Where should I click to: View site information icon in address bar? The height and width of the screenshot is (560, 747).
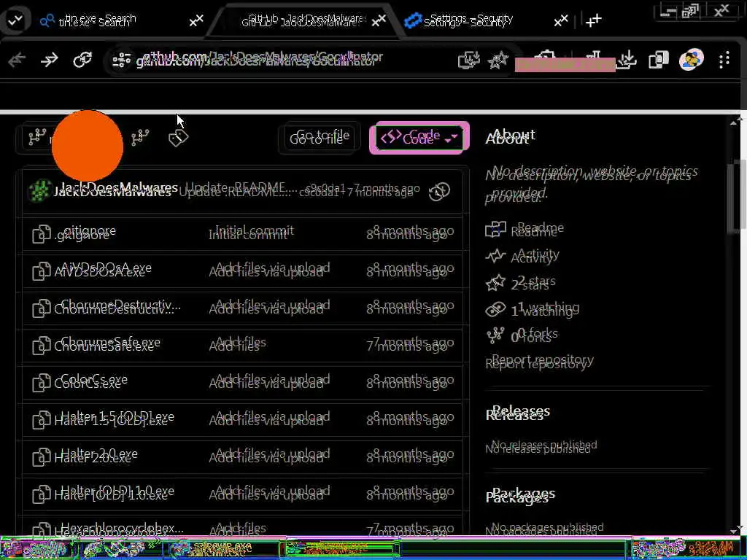coord(122,60)
